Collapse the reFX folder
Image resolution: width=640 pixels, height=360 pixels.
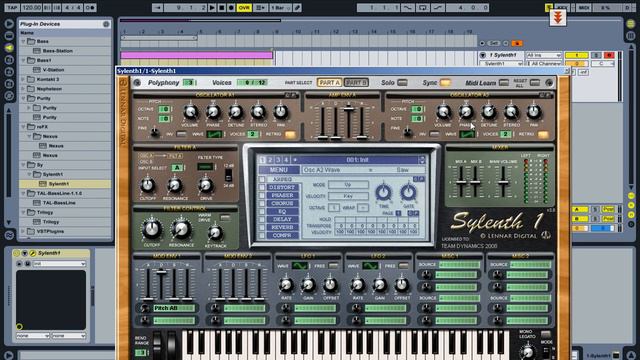pos(24,127)
